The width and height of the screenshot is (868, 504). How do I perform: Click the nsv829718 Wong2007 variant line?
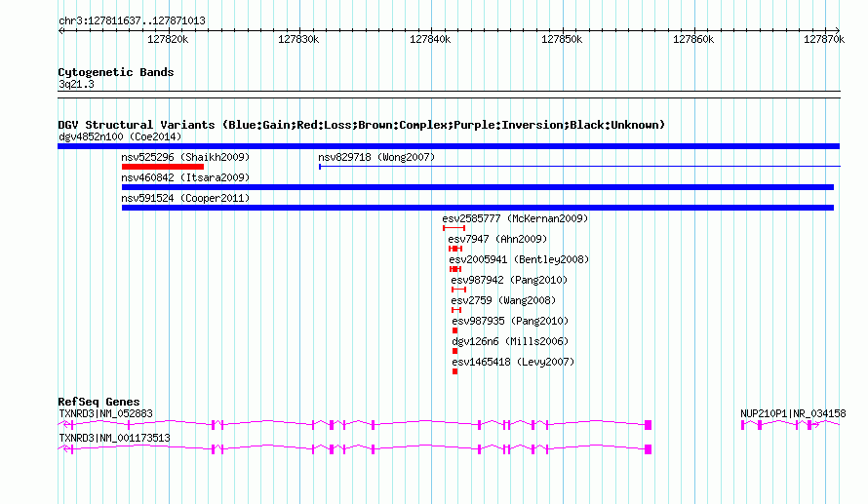pyautogui.click(x=579, y=167)
